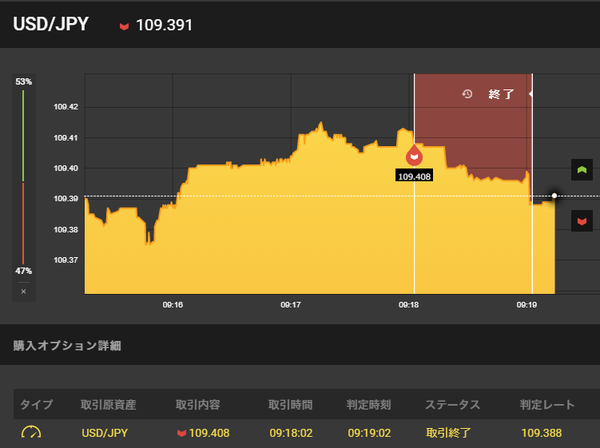Click the red Low (down) arrow button
This screenshot has width=600, height=448.
click(x=582, y=221)
